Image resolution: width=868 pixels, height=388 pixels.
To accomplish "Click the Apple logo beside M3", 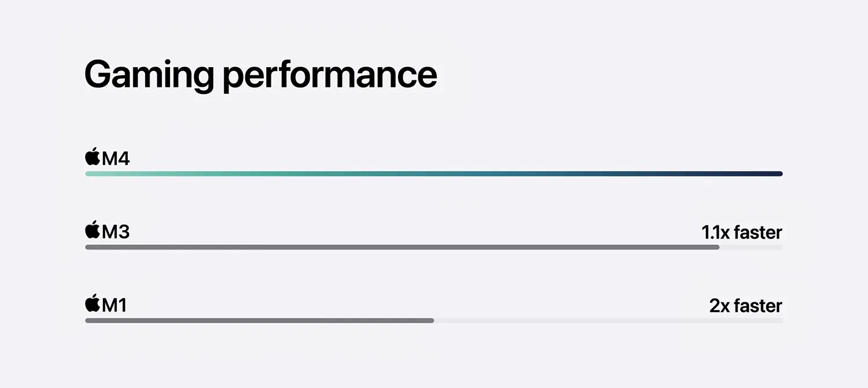I will point(93,230).
